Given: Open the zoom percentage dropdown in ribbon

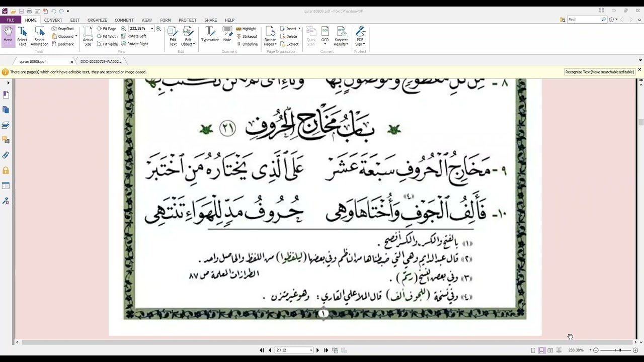Looking at the screenshot, I should pyautogui.click(x=152, y=29).
